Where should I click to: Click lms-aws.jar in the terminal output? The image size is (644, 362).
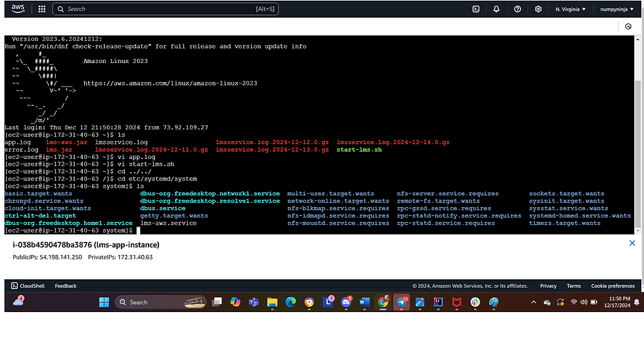click(x=66, y=142)
